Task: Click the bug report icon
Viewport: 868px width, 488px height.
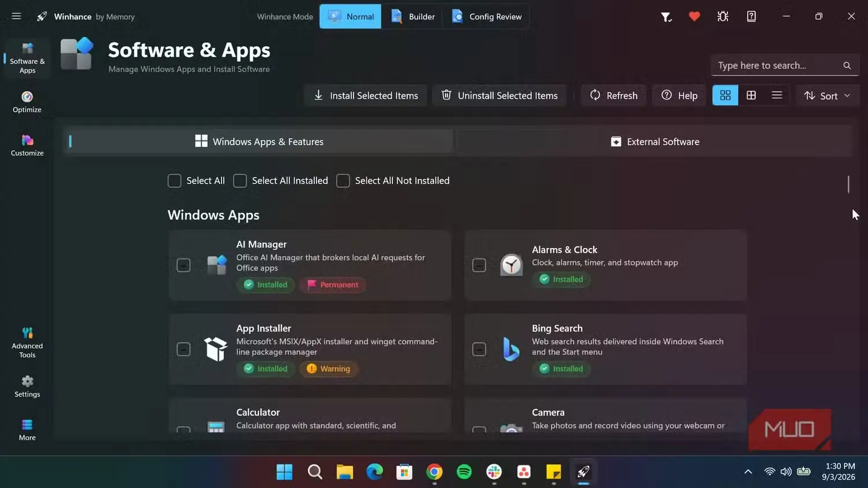Action: [723, 17]
